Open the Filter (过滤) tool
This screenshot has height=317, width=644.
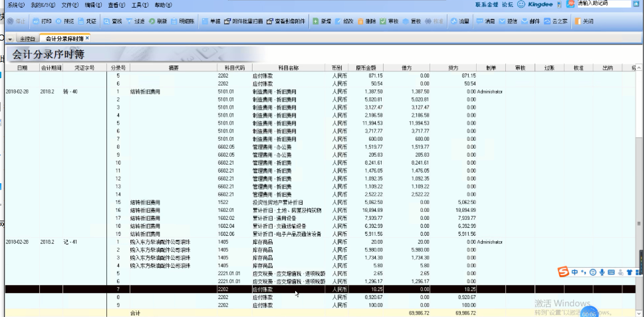coord(129,21)
